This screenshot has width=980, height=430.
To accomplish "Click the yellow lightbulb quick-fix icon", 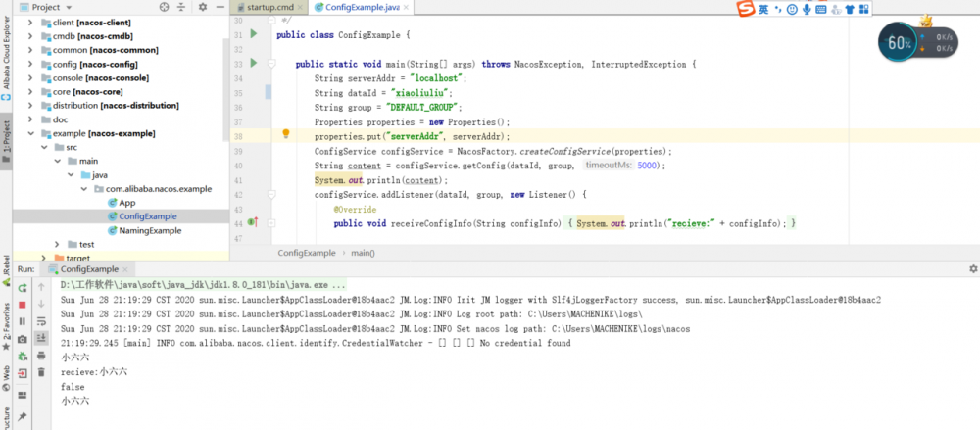I will [286, 134].
